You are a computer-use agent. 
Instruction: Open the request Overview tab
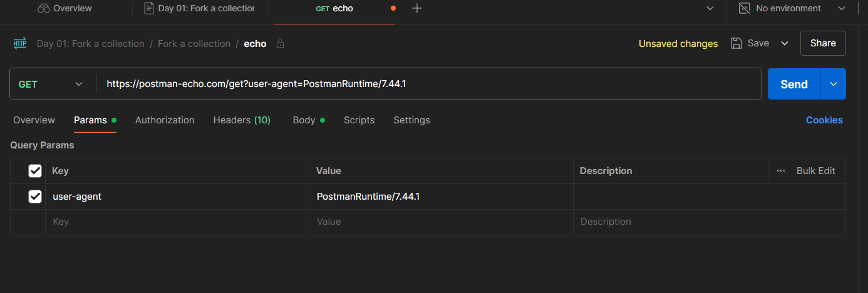click(x=34, y=120)
